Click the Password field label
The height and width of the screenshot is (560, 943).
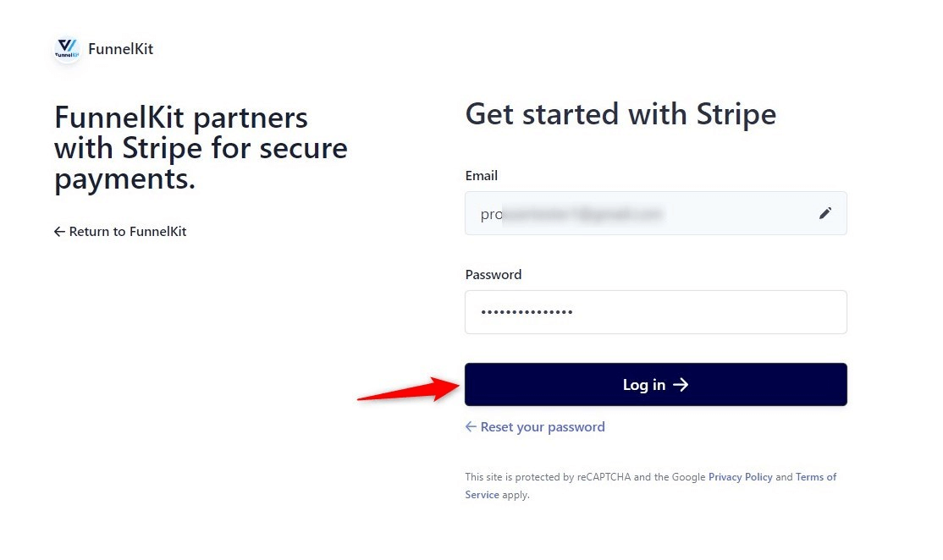[494, 274]
